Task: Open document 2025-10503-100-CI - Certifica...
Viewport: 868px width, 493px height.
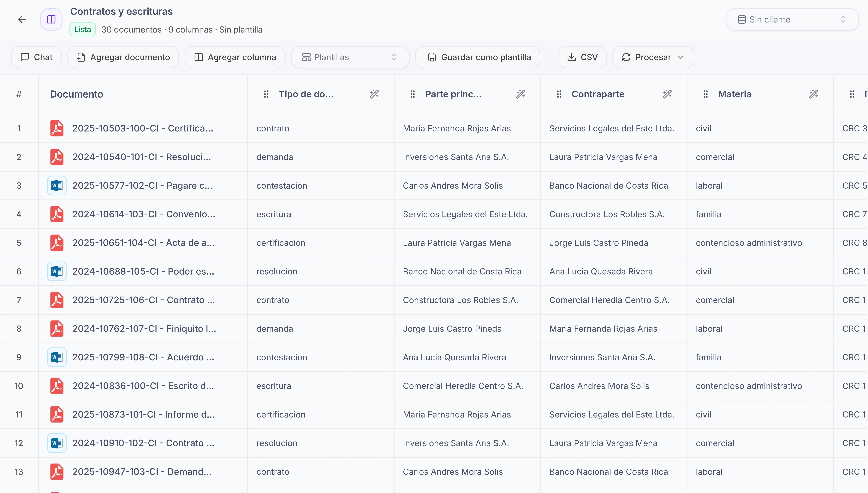Action: pyautogui.click(x=143, y=128)
